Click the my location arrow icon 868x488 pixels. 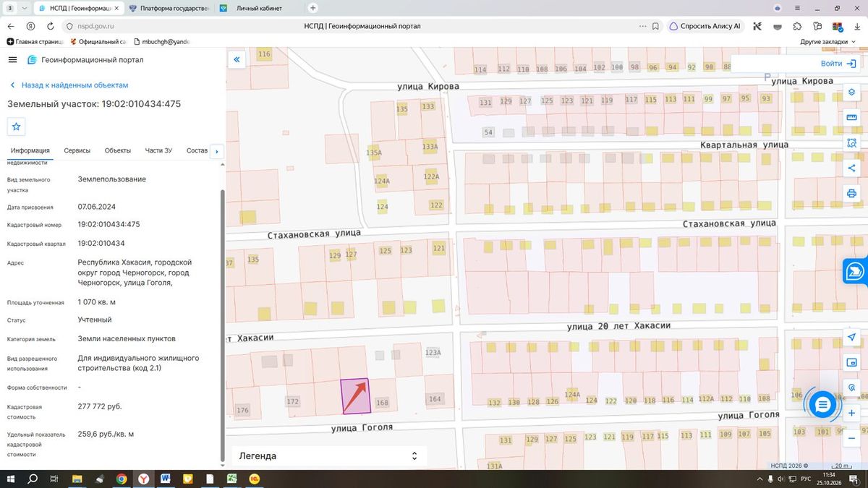(x=851, y=338)
